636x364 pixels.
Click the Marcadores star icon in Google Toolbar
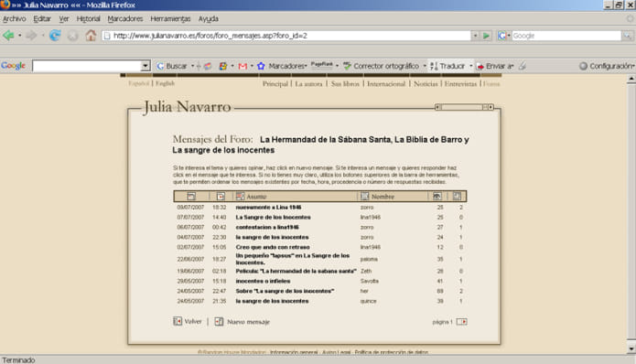pos(261,66)
